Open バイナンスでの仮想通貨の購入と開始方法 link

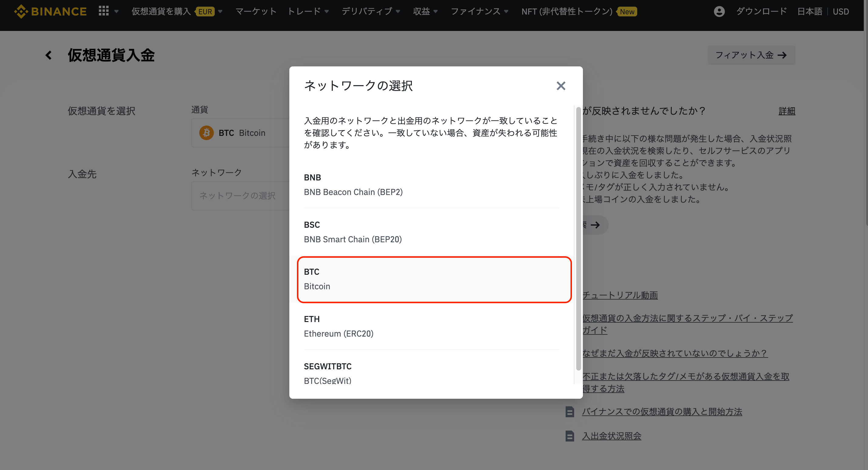[662, 412]
